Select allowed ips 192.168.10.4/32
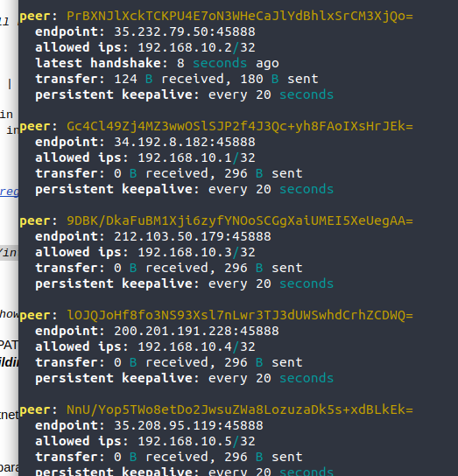The image size is (458, 476). (196, 346)
